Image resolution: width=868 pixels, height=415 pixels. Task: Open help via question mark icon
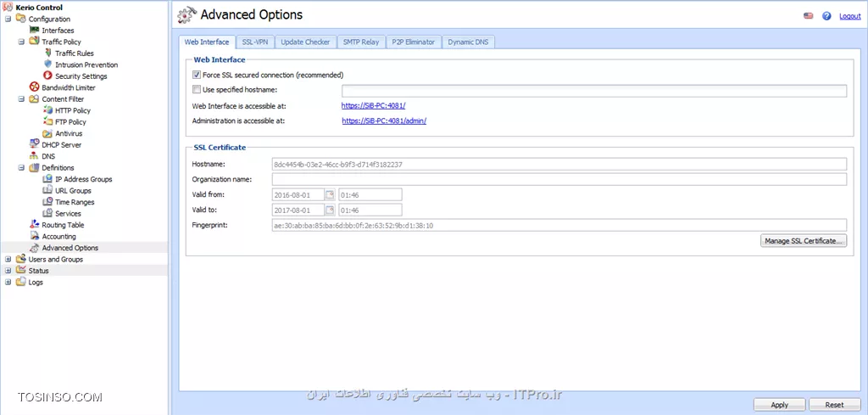826,16
